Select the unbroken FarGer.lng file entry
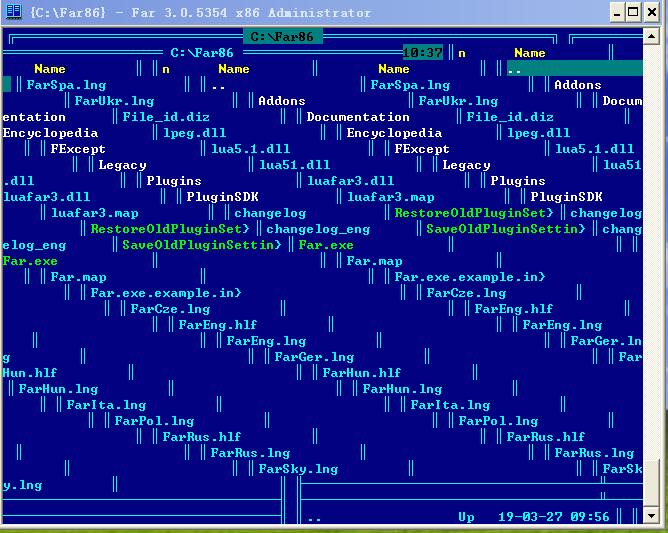The height and width of the screenshot is (533, 668). tap(314, 357)
